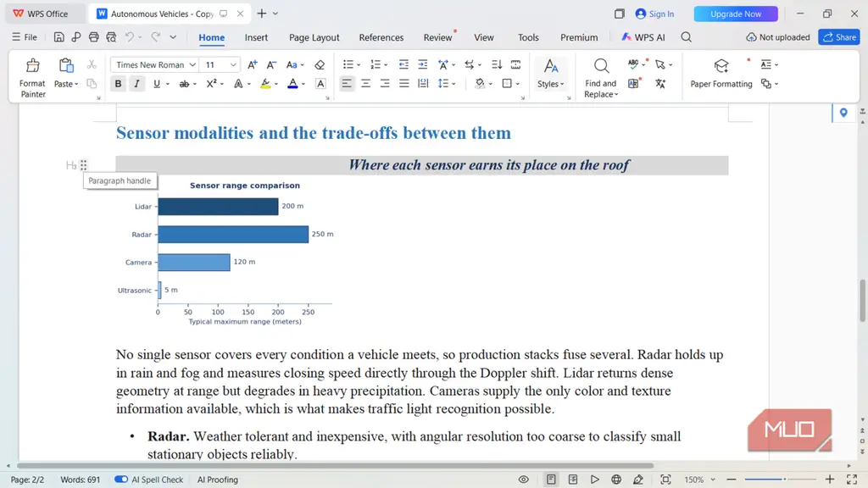Click the zoom in plus button
This screenshot has height=488, width=868.
[830, 480]
